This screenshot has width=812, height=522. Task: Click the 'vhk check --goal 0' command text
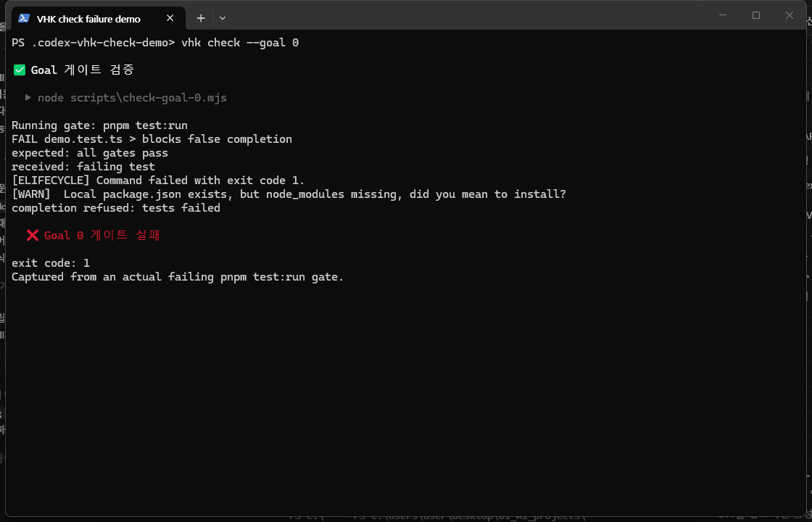click(240, 43)
